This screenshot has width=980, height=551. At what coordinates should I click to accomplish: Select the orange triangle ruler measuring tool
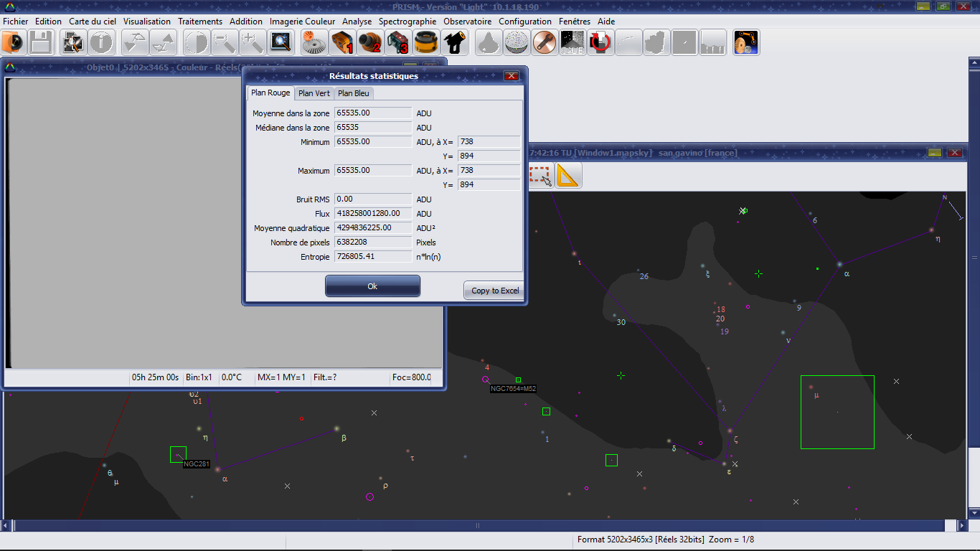click(567, 176)
